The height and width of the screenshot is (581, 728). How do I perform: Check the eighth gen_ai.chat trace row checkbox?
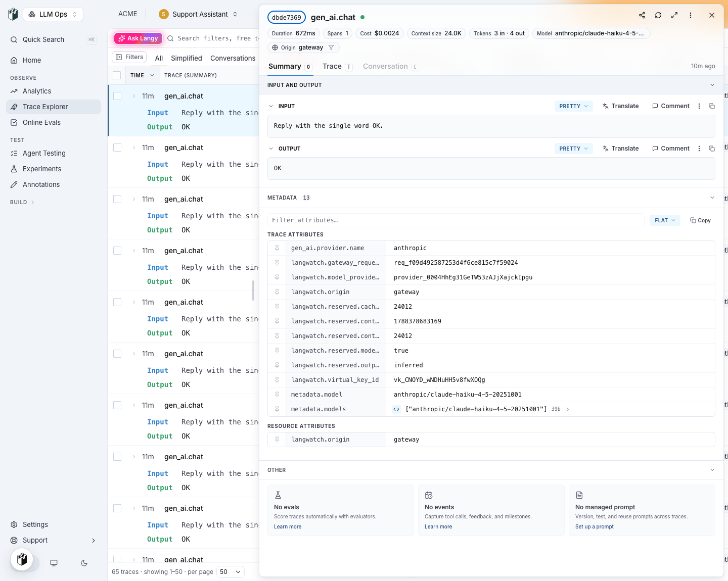point(117,457)
